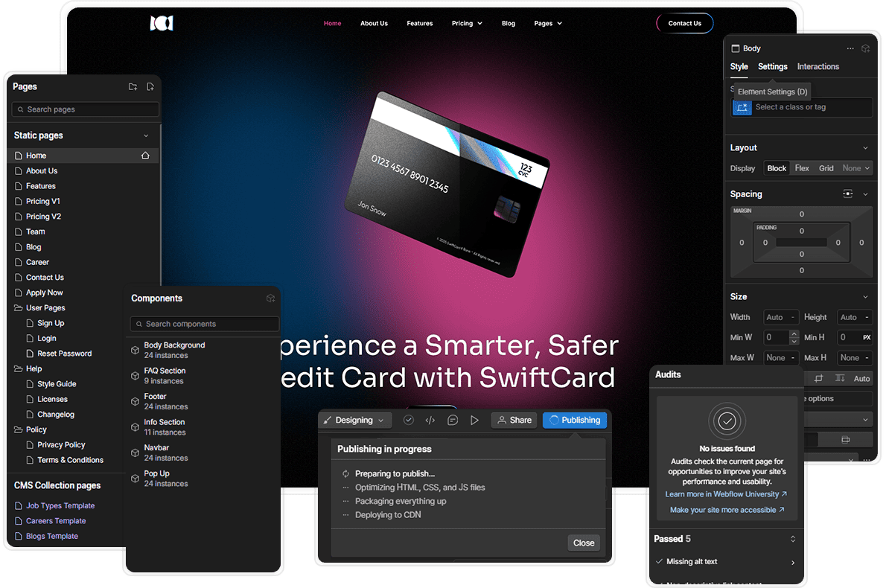This screenshot has height=588, width=886.
Task: Select Grid display option
Action: (x=826, y=168)
